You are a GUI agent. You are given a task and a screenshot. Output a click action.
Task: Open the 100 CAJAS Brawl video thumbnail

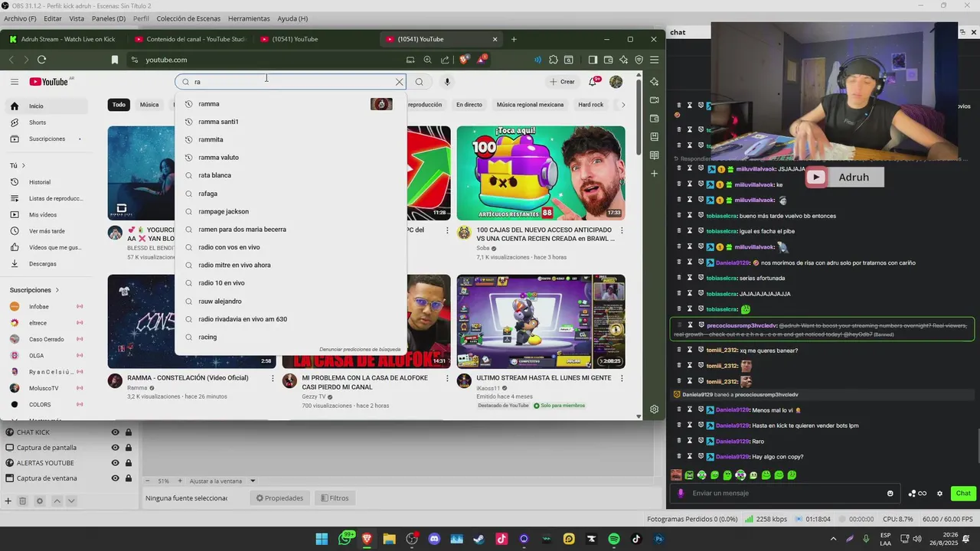[541, 173]
